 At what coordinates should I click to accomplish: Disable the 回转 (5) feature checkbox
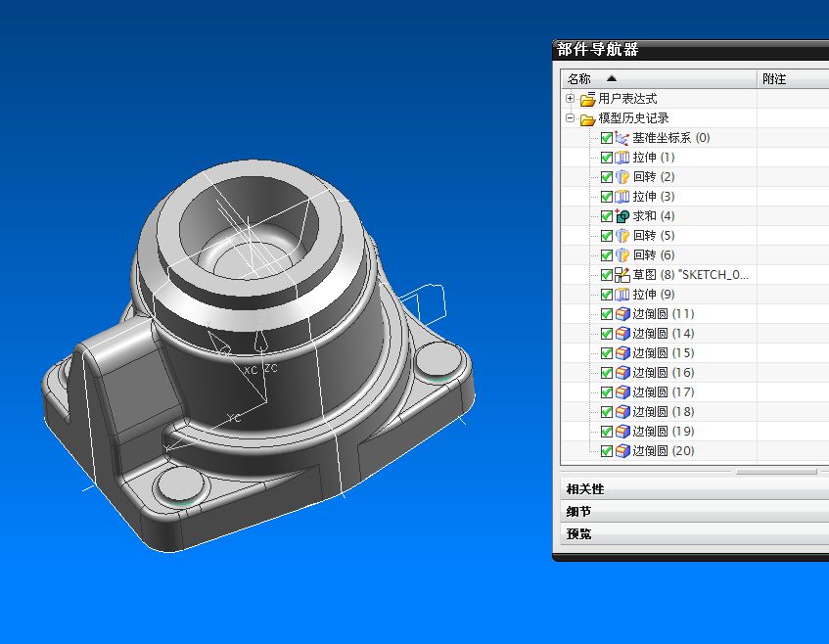(607, 236)
